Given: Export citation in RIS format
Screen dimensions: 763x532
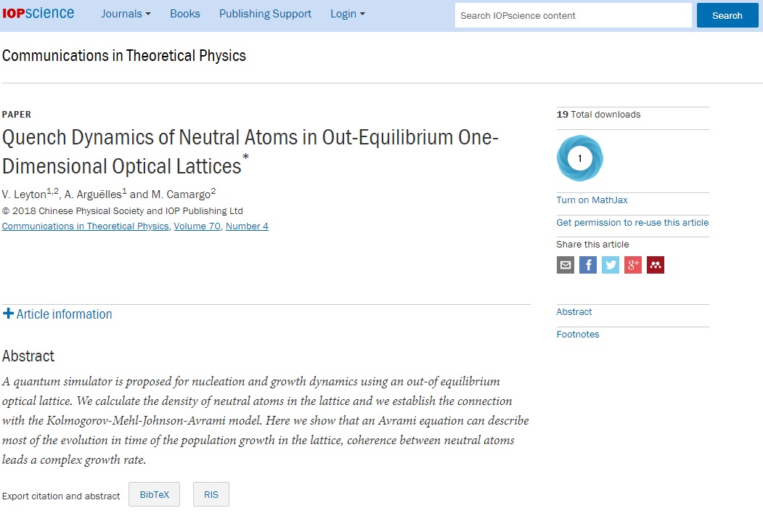Looking at the screenshot, I should 211,495.
